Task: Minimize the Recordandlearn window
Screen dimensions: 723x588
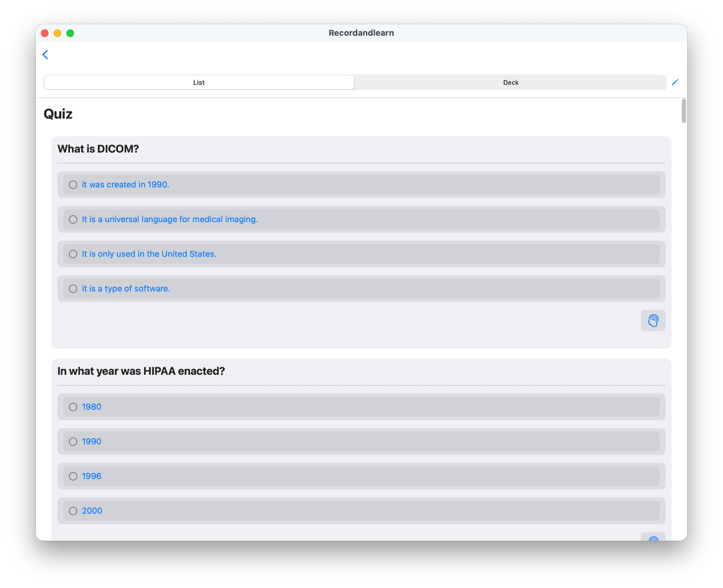Action: (57, 33)
